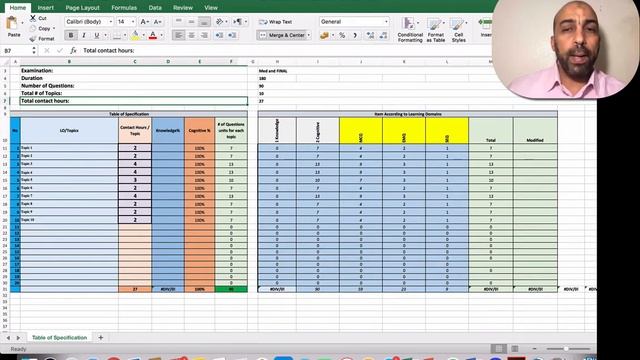Click the Paste clipboard icon

pyautogui.click(x=12, y=23)
